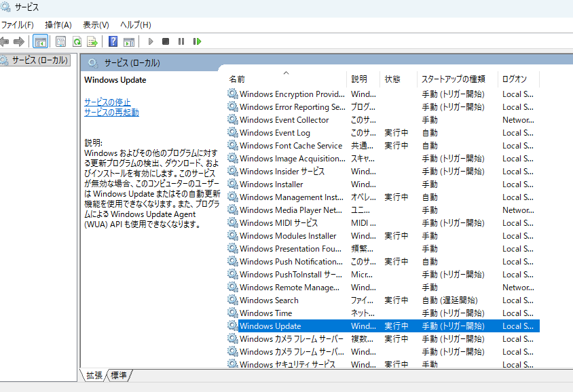Open the 操作(A) menu
573x392 pixels.
(58, 25)
